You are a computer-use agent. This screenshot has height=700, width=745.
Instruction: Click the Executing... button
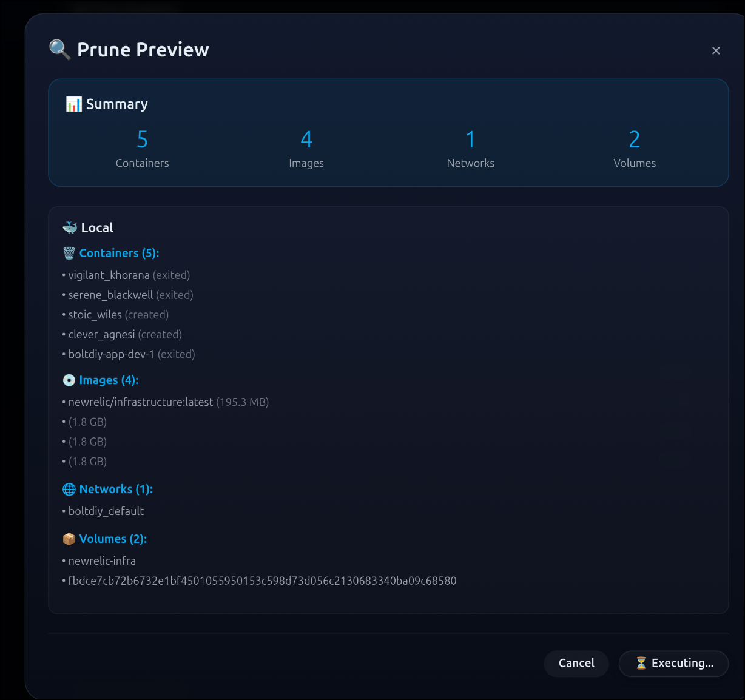click(x=673, y=663)
